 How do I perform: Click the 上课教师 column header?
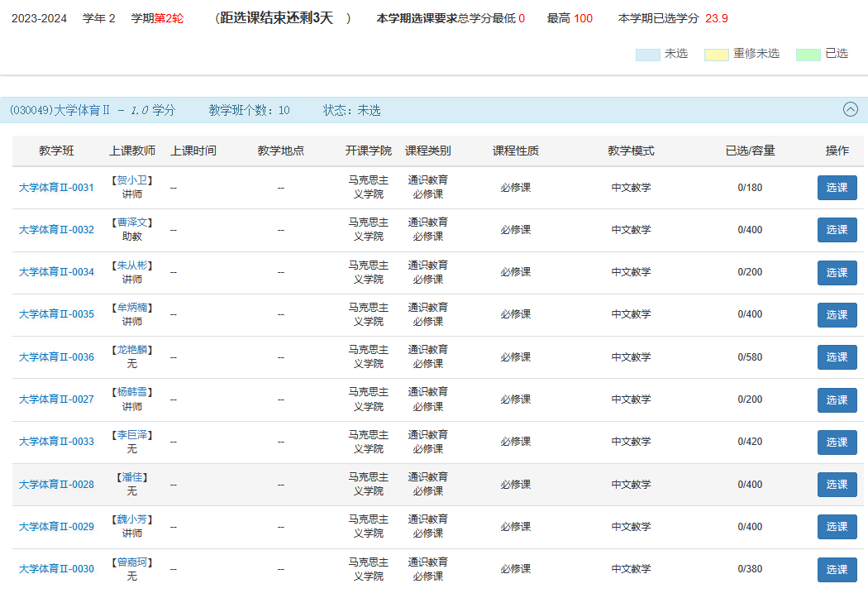pyautogui.click(x=132, y=151)
